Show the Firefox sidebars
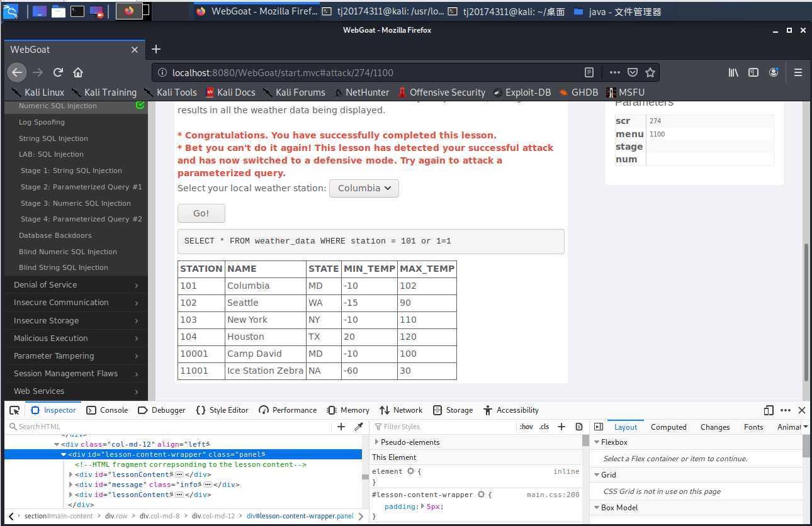The height and width of the screenshot is (526, 812). coord(753,72)
